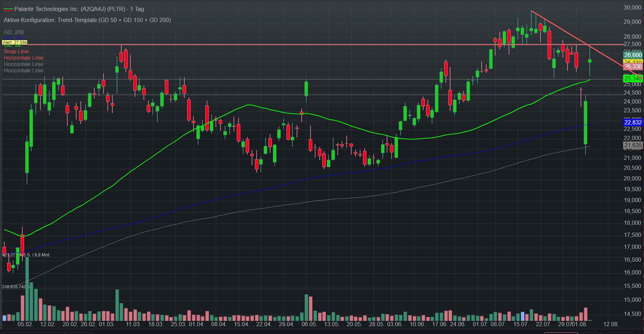Screen dimensions: 644x334
Task: Click the '01.04.' date label
Action: 196,324
